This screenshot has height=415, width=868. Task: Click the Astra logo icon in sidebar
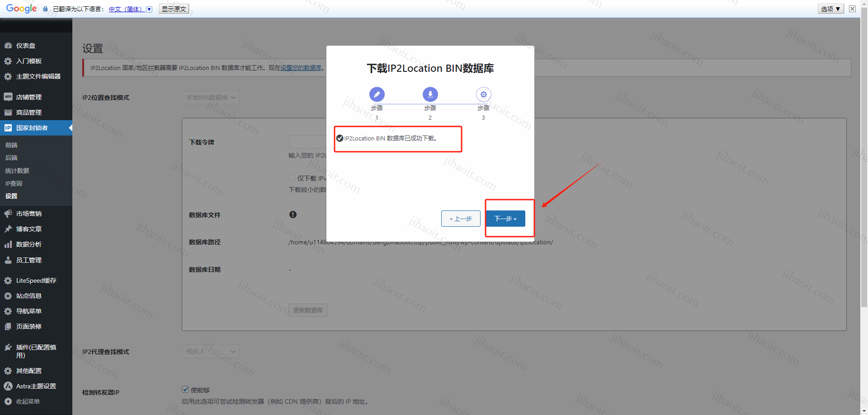click(8, 386)
